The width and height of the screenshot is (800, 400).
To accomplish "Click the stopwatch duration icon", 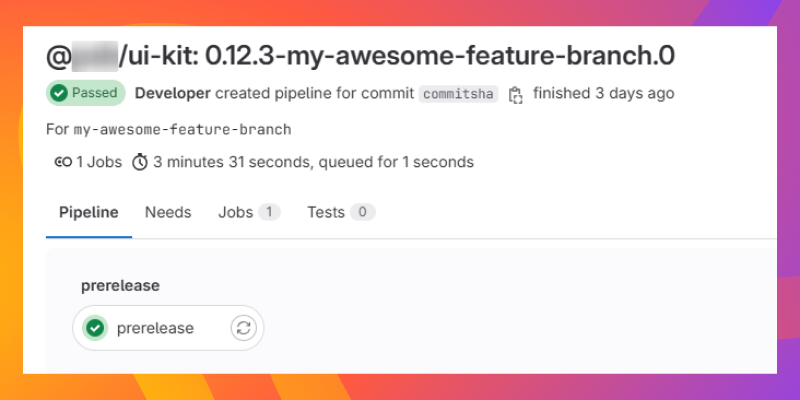I will [140, 162].
